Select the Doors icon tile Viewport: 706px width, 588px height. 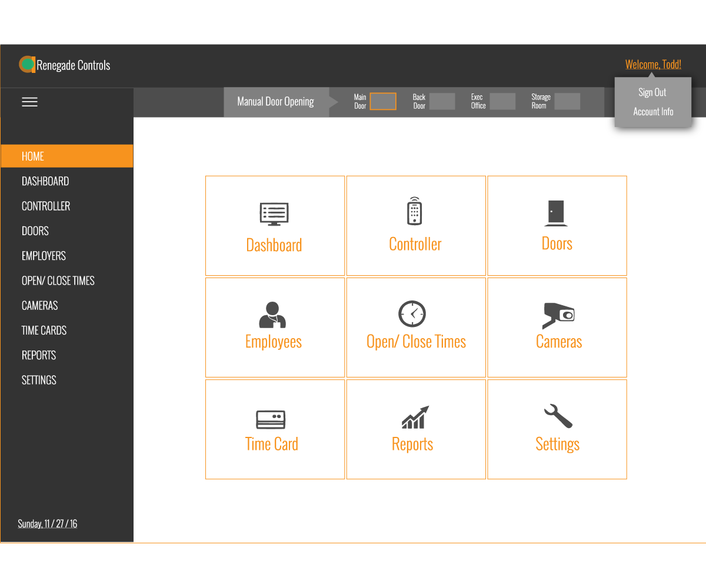[x=556, y=213]
